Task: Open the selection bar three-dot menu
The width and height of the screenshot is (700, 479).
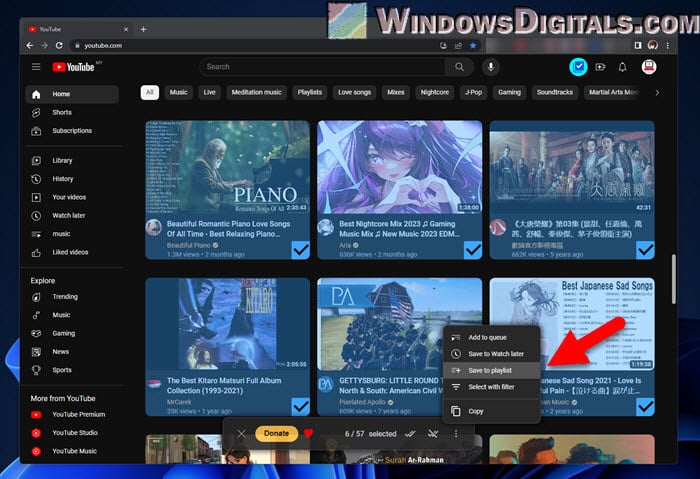Action: pyautogui.click(x=455, y=433)
